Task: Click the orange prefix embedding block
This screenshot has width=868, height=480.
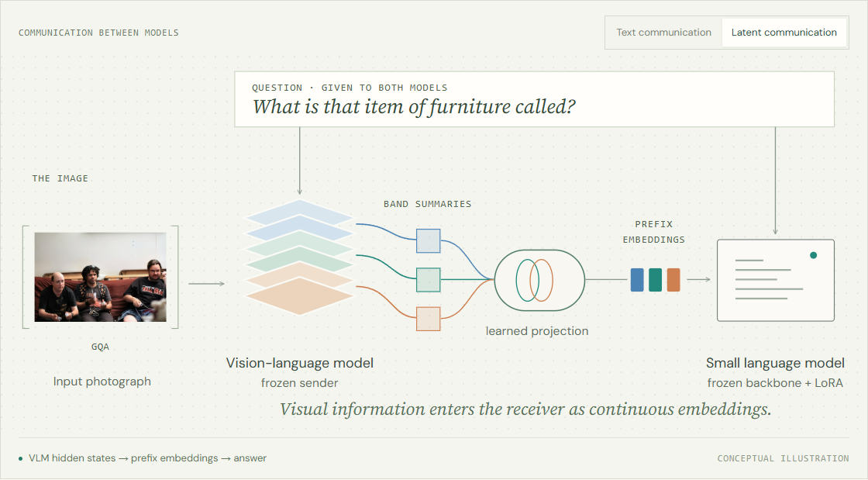Action: pyautogui.click(x=673, y=280)
